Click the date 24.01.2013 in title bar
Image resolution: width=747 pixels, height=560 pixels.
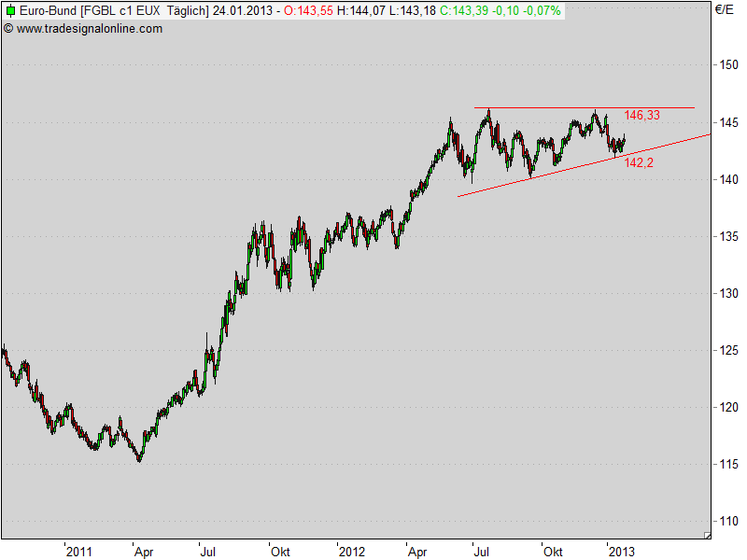[242, 12]
